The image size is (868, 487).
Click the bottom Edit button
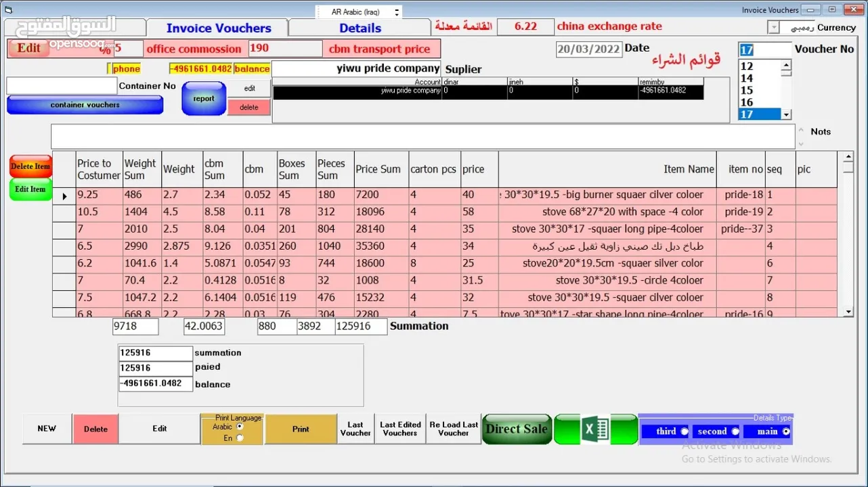pyautogui.click(x=159, y=429)
